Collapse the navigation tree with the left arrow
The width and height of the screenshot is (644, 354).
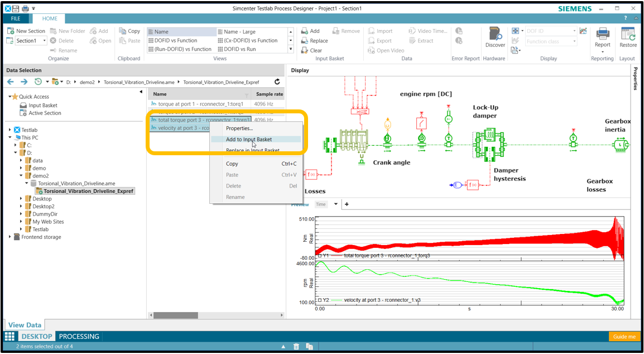[141, 92]
